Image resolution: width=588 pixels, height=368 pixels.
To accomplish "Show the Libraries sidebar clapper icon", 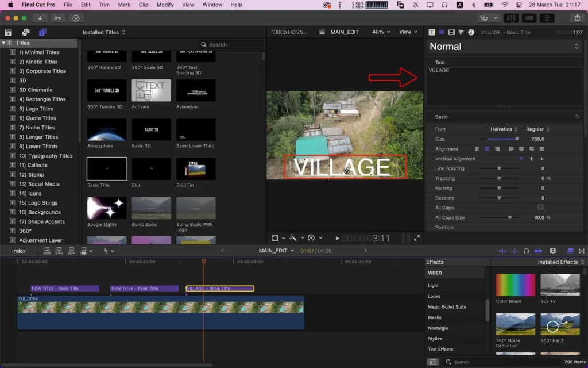I will coord(8,32).
